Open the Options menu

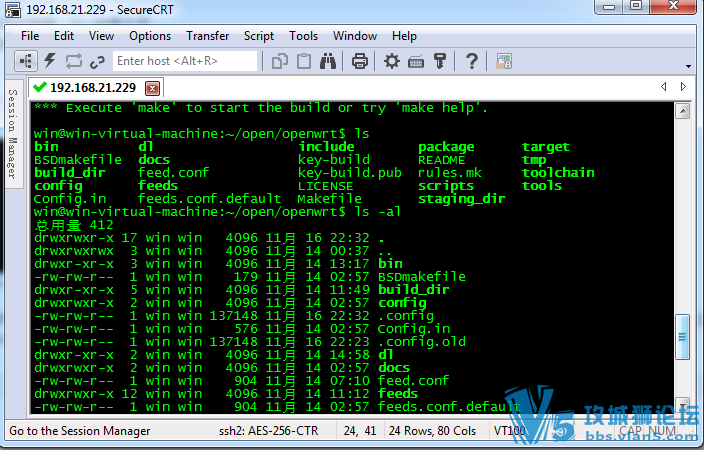pos(150,36)
